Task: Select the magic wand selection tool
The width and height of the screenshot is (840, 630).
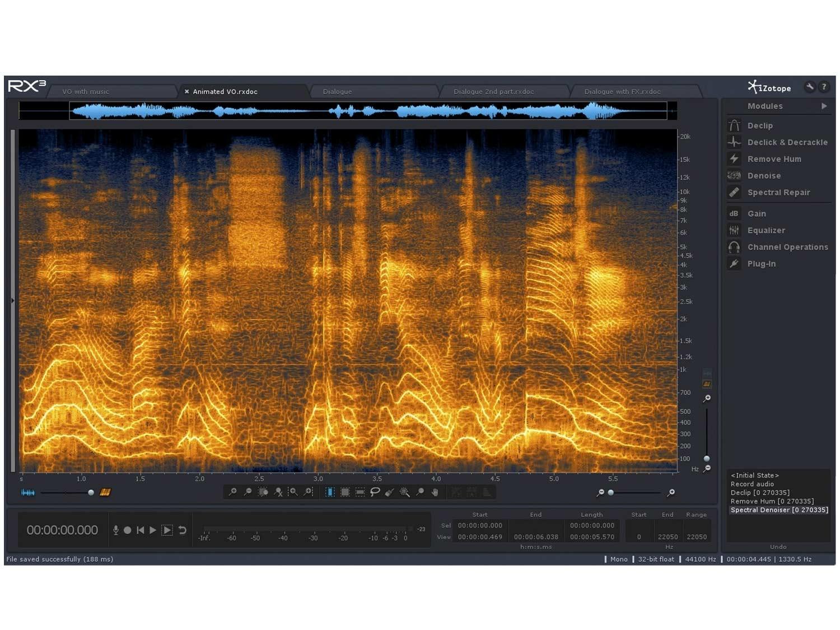Action: pyautogui.click(x=404, y=492)
